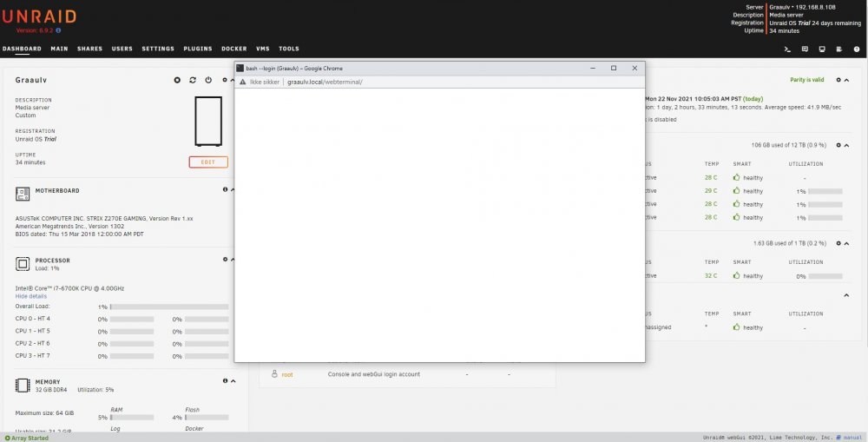Collapse the unassigned devices panel chevron
Viewport: 868px width, 442px height.
click(846, 295)
